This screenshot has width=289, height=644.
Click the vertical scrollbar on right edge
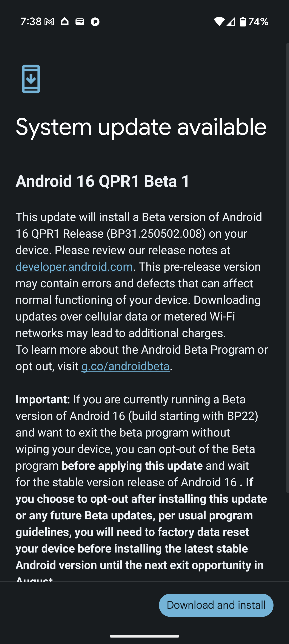287,268
